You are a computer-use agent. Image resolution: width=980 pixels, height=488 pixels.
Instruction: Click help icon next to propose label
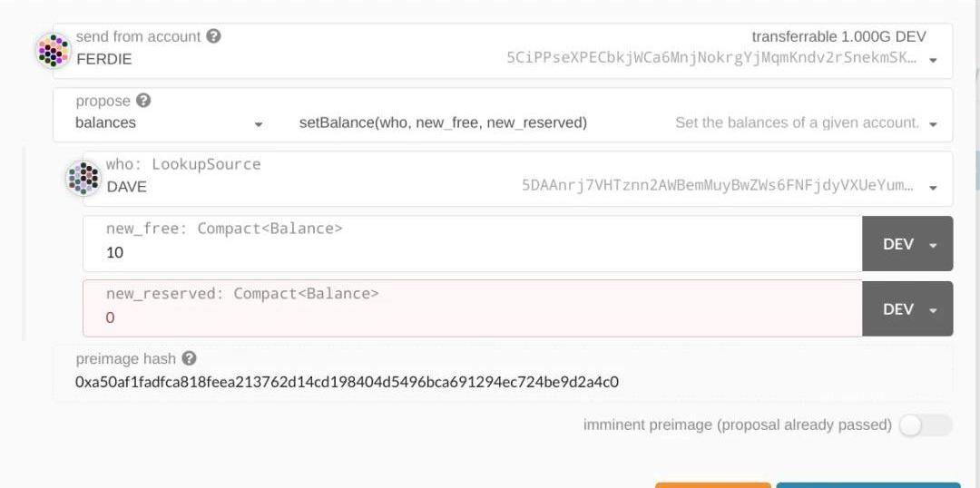[x=143, y=101]
